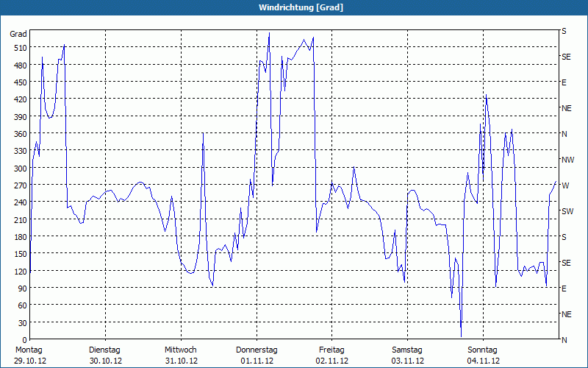This screenshot has height=368, width=588.
Task: Select the 31.10.12 date label
Action: click(182, 361)
